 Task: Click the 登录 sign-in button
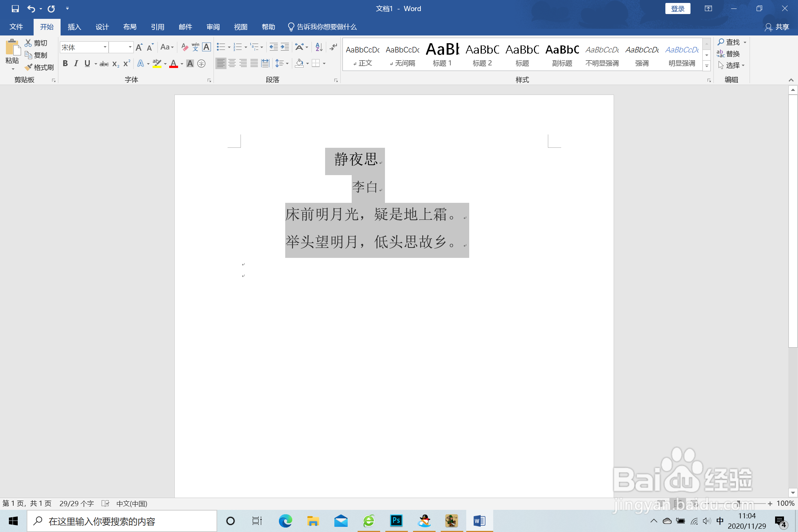coord(678,8)
